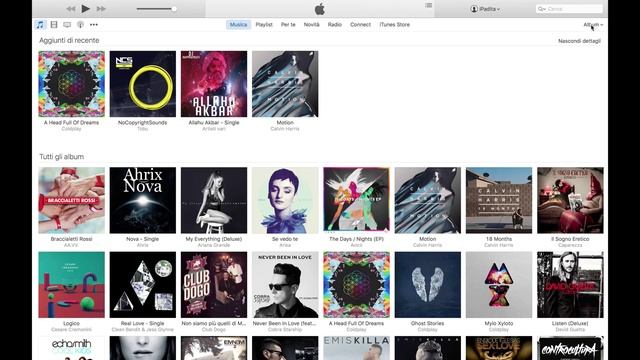Image resolution: width=640 pixels, height=360 pixels.
Task: Skip to the next track
Action: click(101, 9)
